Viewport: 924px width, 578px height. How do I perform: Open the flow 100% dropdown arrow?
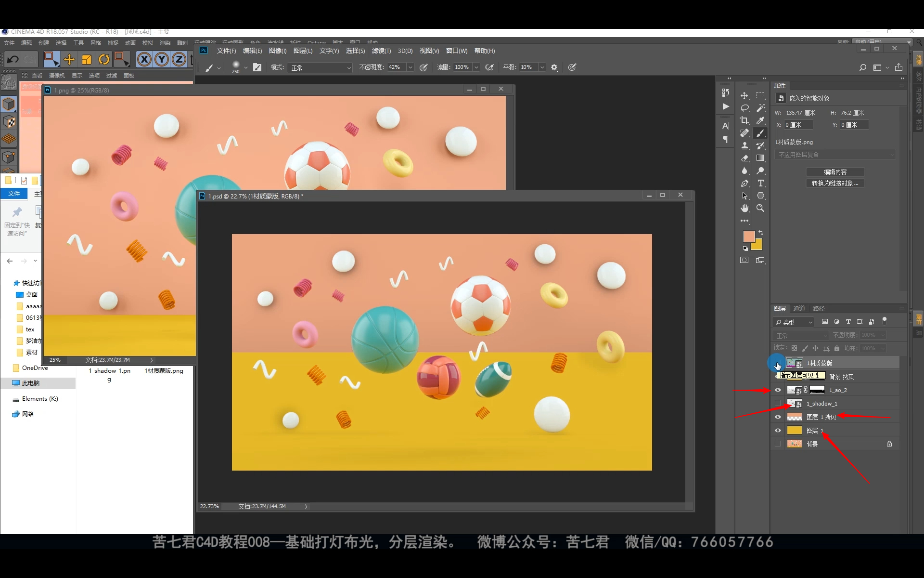[476, 67]
